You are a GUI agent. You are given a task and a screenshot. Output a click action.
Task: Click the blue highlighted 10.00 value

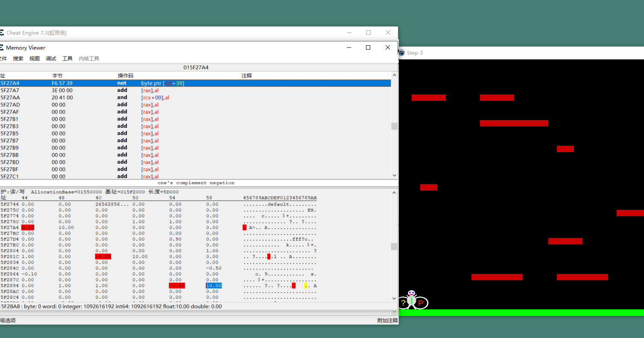[214, 285]
